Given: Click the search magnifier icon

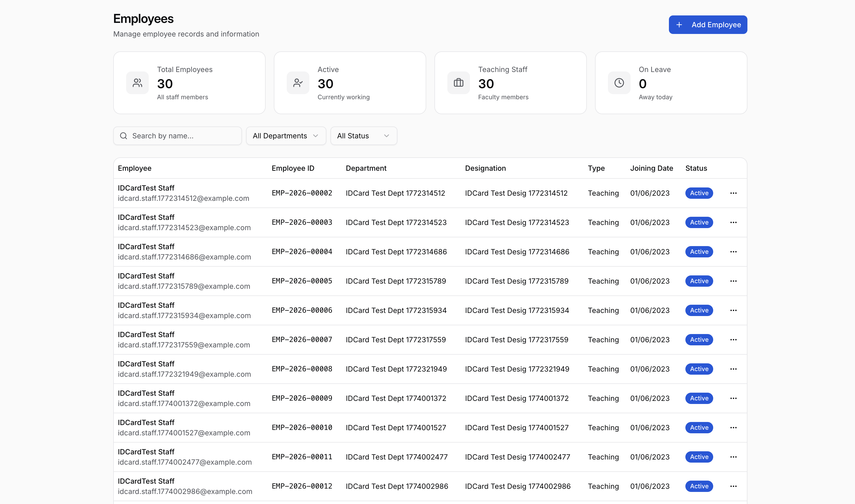Looking at the screenshot, I should tap(124, 136).
